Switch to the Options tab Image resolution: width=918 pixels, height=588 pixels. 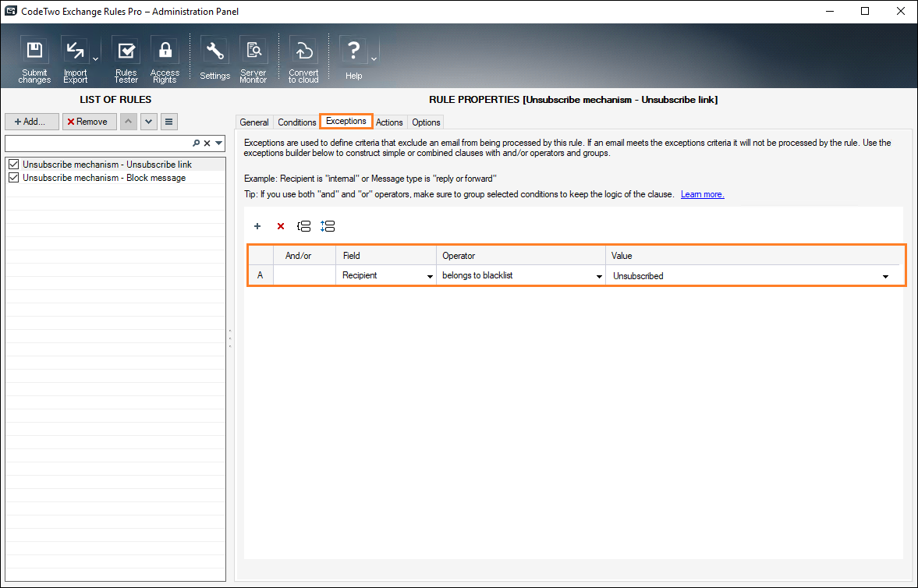426,122
